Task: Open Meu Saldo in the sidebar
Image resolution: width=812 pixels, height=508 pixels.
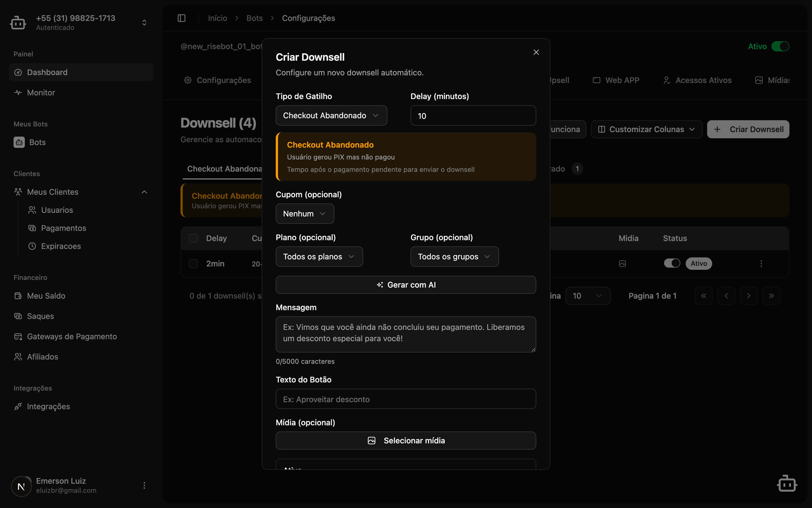Action: coord(81,296)
